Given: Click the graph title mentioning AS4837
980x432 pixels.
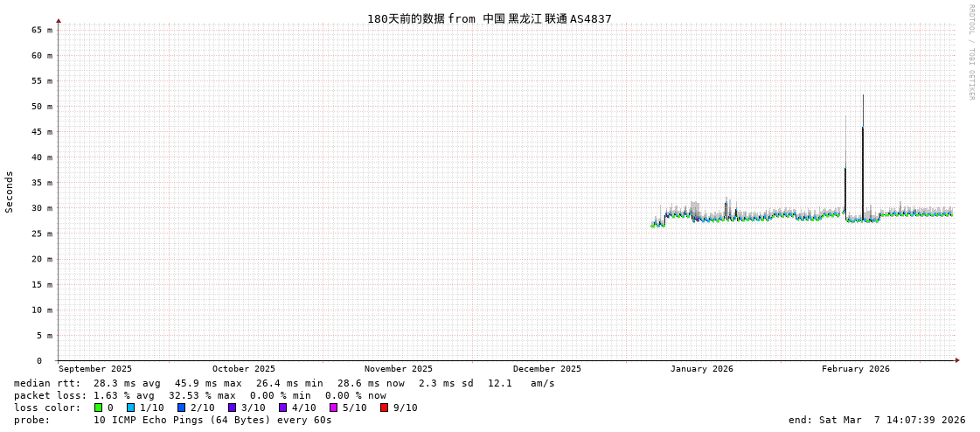Looking at the screenshot, I should point(489,18).
